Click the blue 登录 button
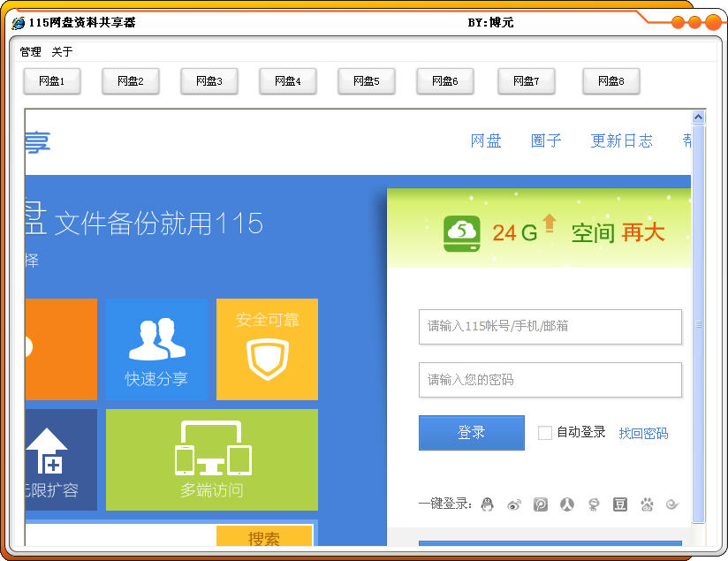Viewport: 728px width, 561px height. [472, 433]
